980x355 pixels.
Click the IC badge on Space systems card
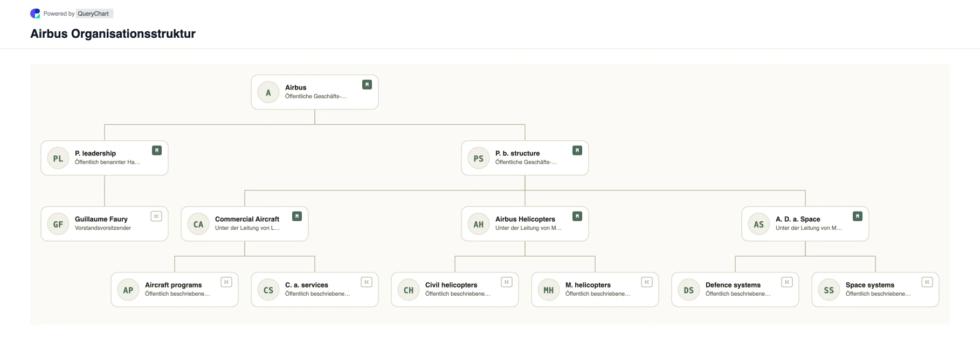click(927, 282)
